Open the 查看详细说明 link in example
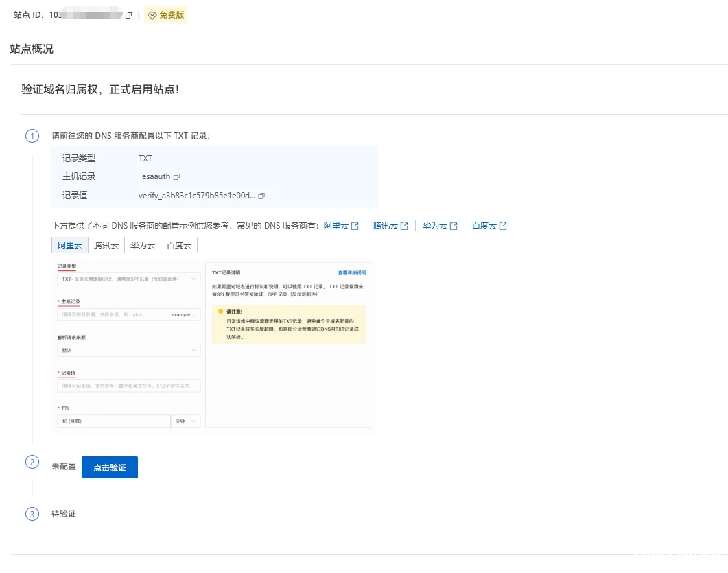 click(351, 272)
